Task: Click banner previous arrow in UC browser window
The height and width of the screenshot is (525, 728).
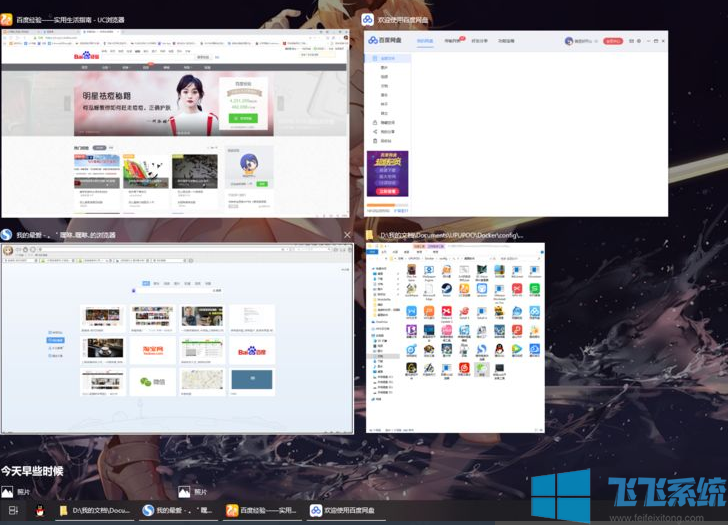Action: (x=68, y=103)
